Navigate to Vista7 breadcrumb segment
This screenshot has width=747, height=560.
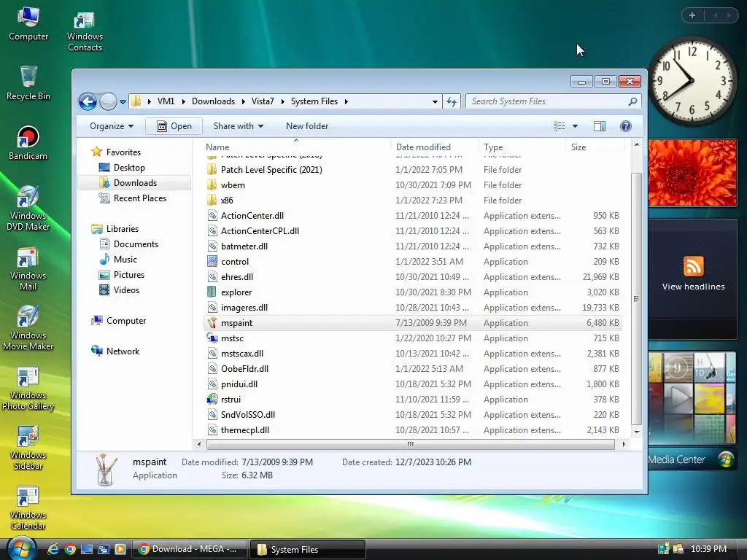tap(263, 101)
